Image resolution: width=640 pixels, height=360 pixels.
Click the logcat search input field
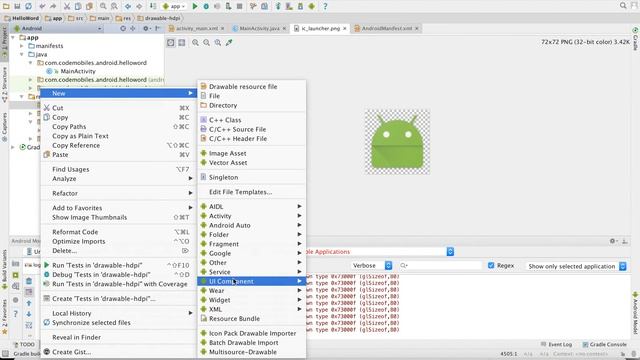[x=441, y=265]
